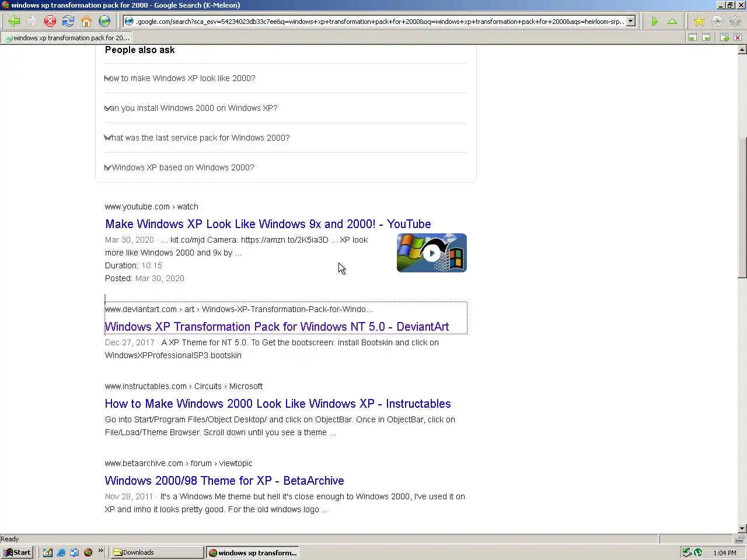This screenshot has height=560, width=747.
Task: Click the vertical scrollbar thumb
Action: [x=742, y=207]
